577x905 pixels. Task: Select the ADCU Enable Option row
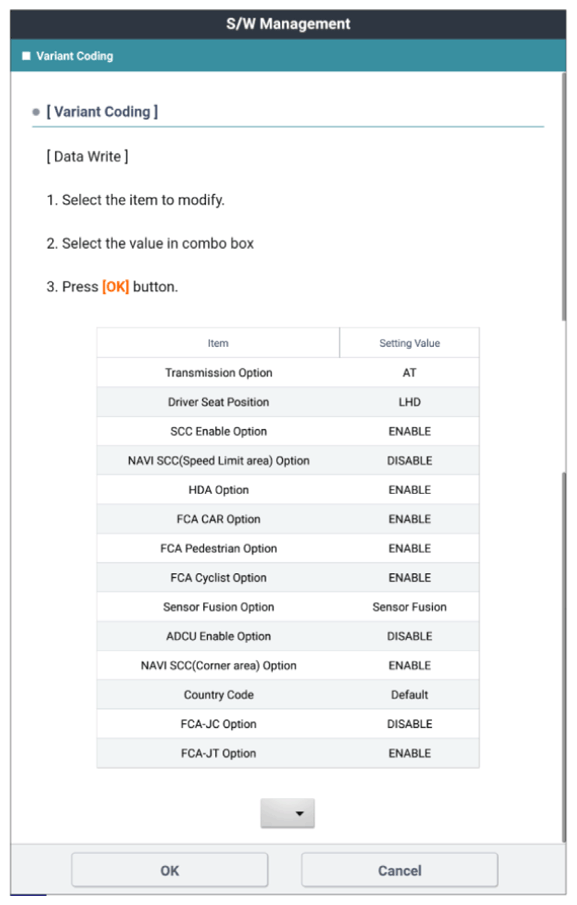288,636
